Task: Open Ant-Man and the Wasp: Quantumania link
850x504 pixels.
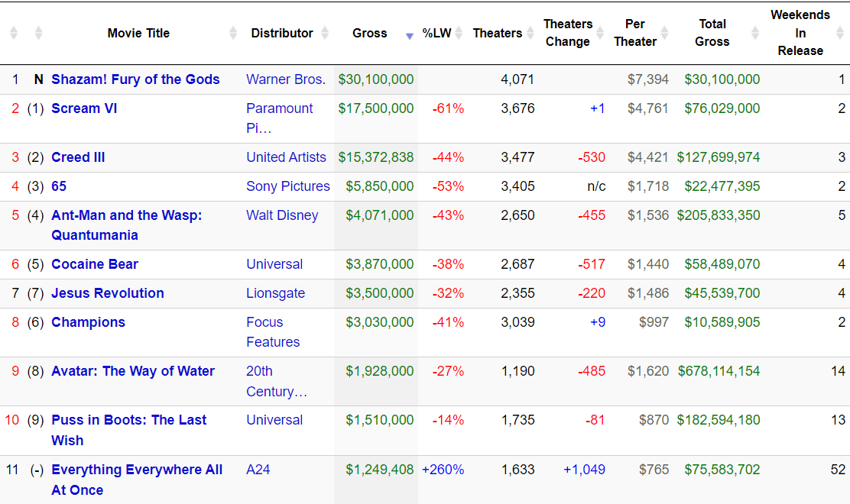Action: tap(127, 225)
